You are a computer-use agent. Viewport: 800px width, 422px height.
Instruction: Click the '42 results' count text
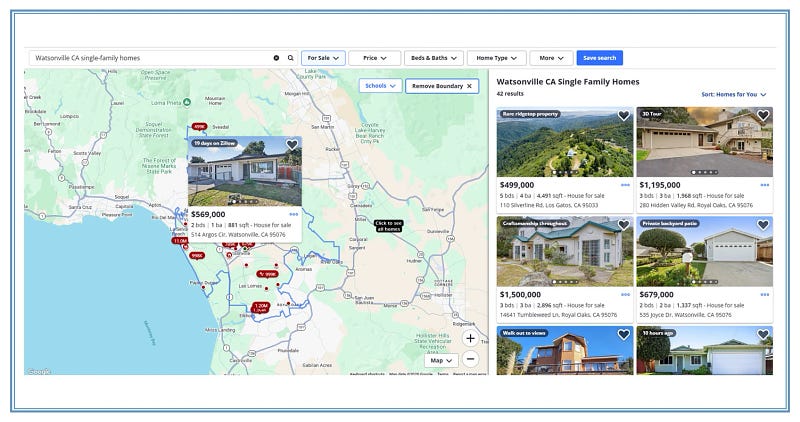(x=510, y=94)
